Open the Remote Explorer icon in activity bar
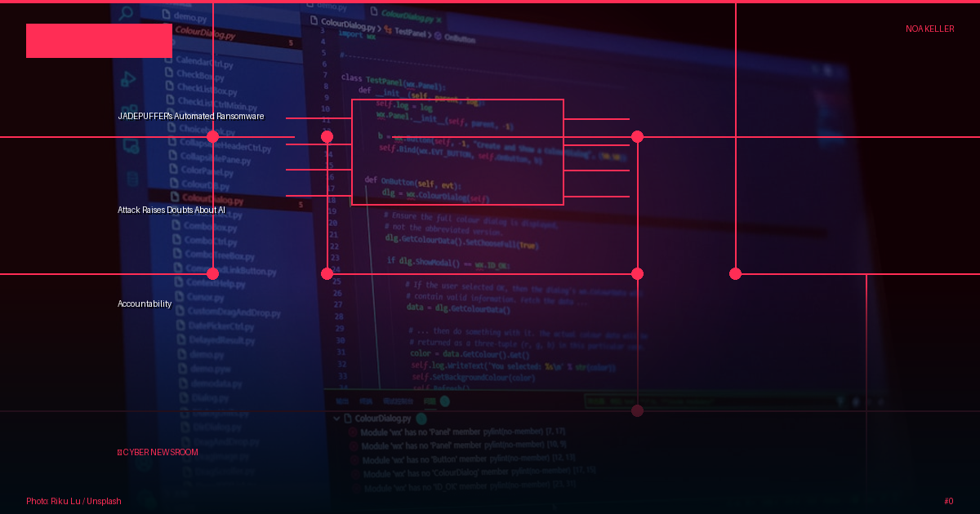 (131, 147)
